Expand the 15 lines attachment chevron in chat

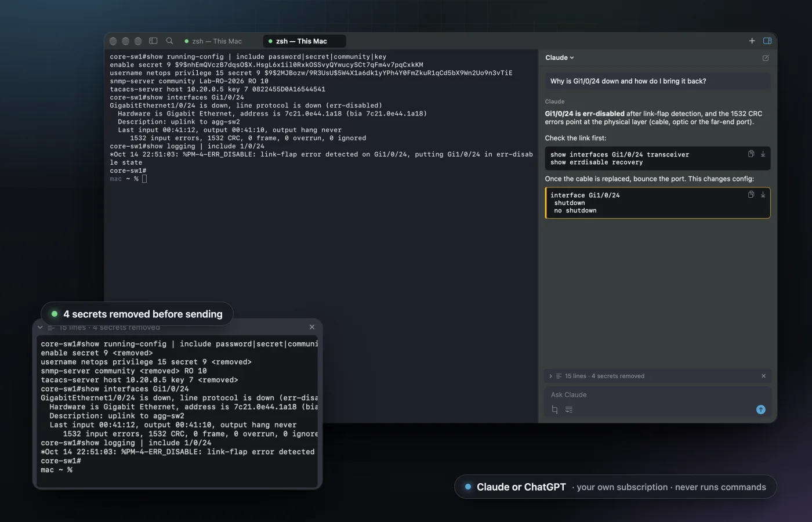pyautogui.click(x=550, y=376)
